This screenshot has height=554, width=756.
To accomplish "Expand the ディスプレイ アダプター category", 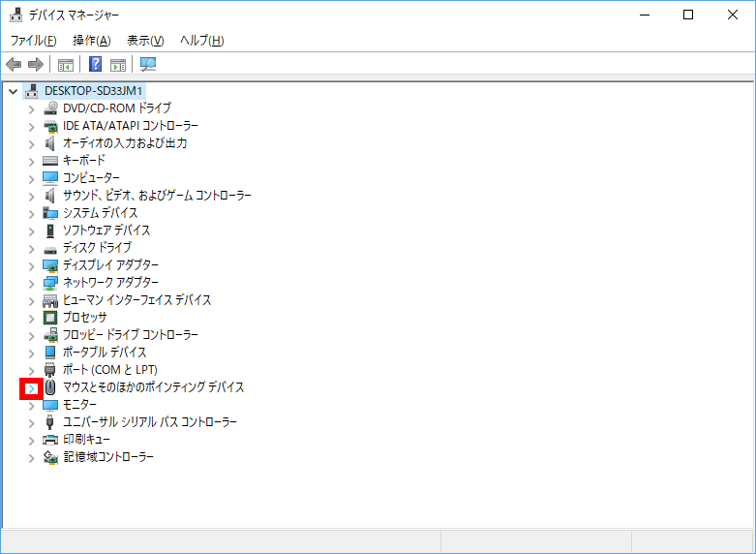I will pyautogui.click(x=31, y=266).
